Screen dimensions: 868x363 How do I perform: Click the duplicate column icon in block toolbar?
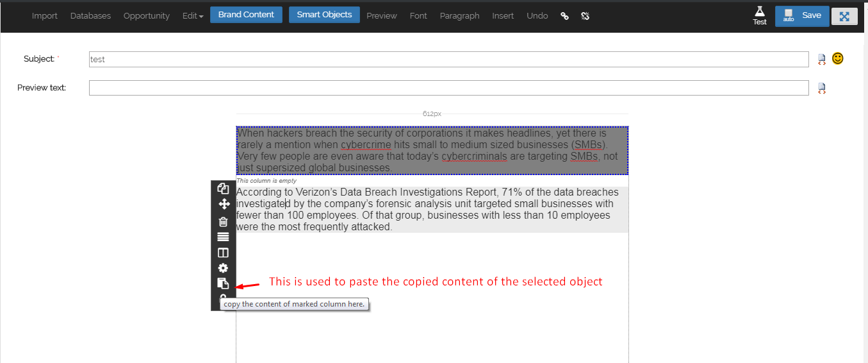223,189
